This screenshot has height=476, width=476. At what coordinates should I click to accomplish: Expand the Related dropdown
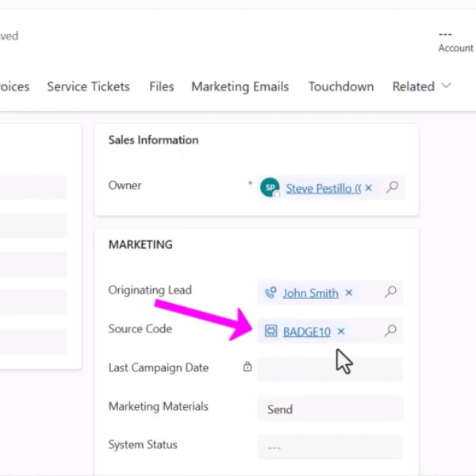(x=422, y=86)
